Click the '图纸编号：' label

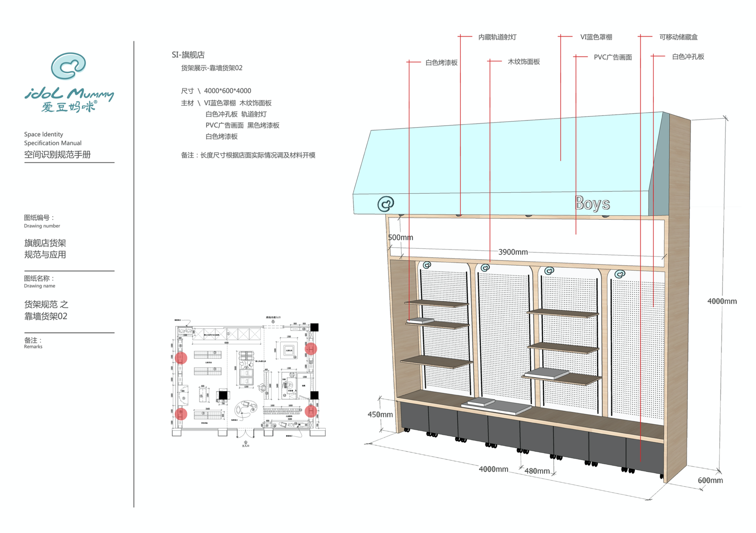[39, 218]
